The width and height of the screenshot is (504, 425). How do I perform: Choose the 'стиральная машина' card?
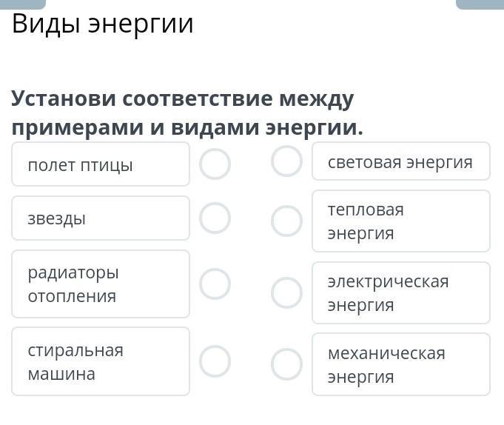pos(101,361)
